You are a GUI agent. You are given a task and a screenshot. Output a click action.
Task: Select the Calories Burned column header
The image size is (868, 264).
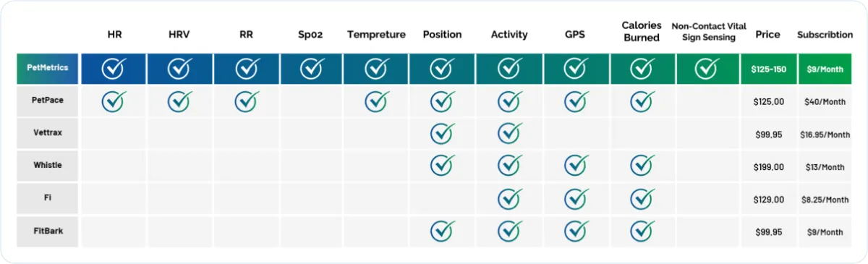[641, 32]
